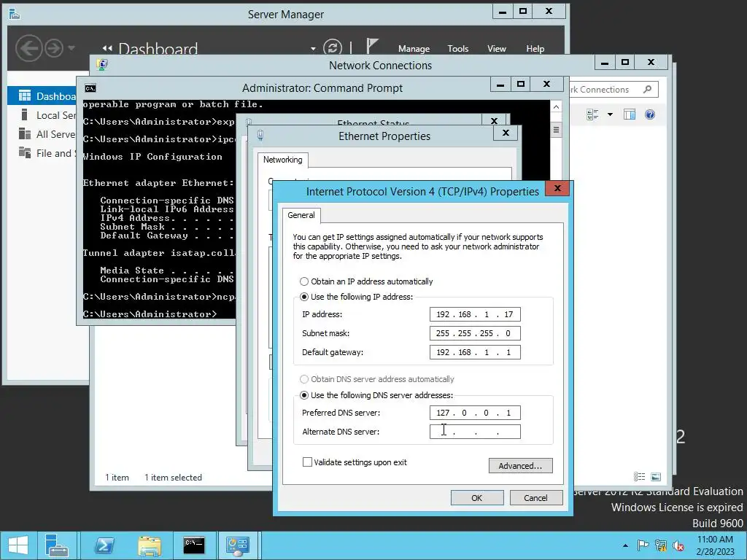
Task: Select All Servers in the sidebar
Action: tap(47, 134)
